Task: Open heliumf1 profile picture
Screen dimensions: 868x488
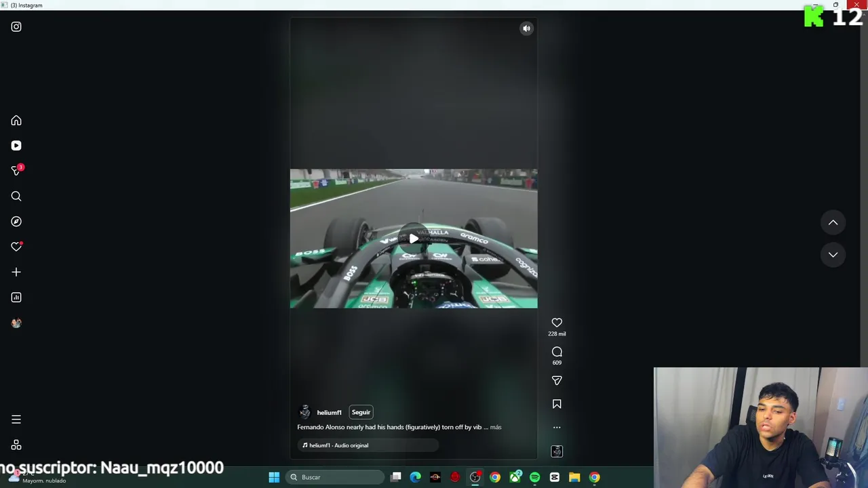Action: pos(305,412)
